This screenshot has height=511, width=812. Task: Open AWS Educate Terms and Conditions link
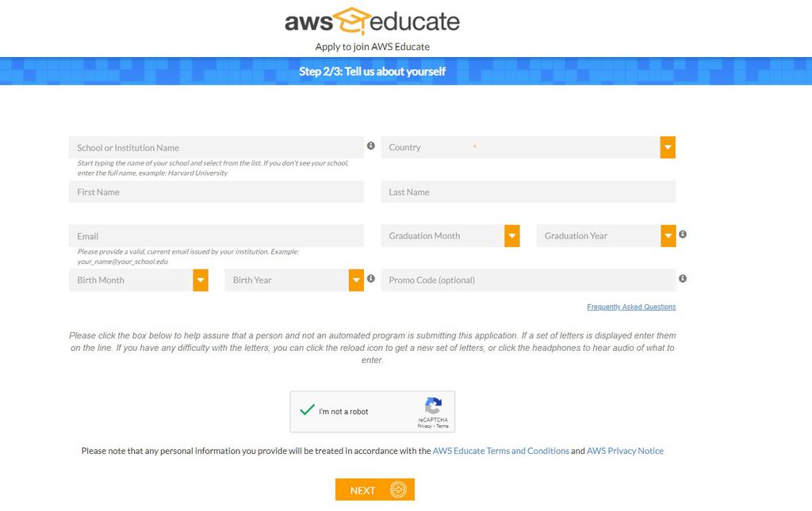501,451
